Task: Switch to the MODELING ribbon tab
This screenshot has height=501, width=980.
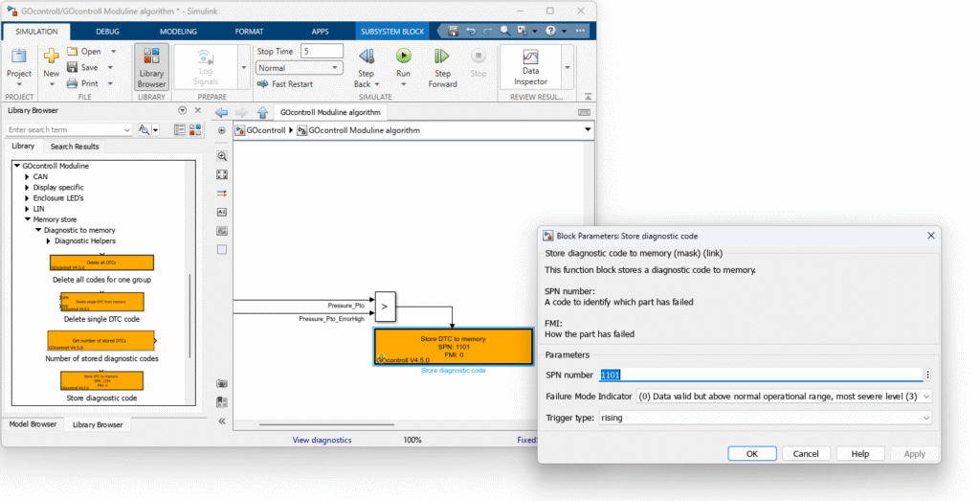Action: pos(178,32)
